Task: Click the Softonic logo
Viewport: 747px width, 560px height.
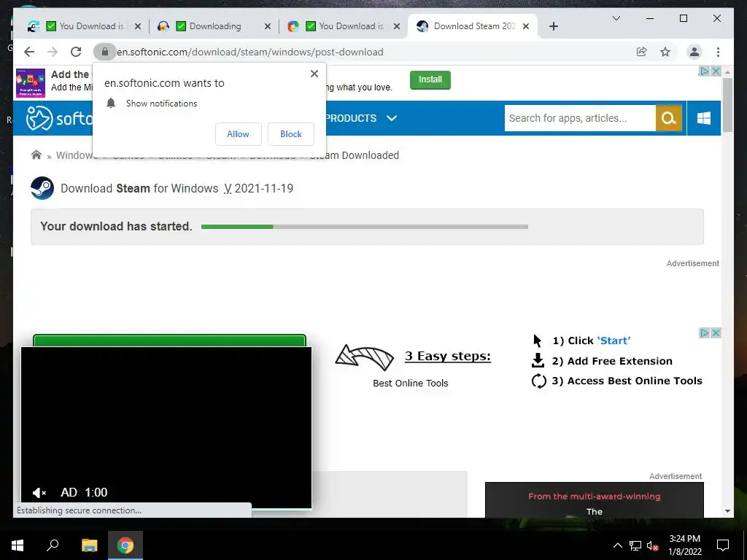Action: coord(60,118)
